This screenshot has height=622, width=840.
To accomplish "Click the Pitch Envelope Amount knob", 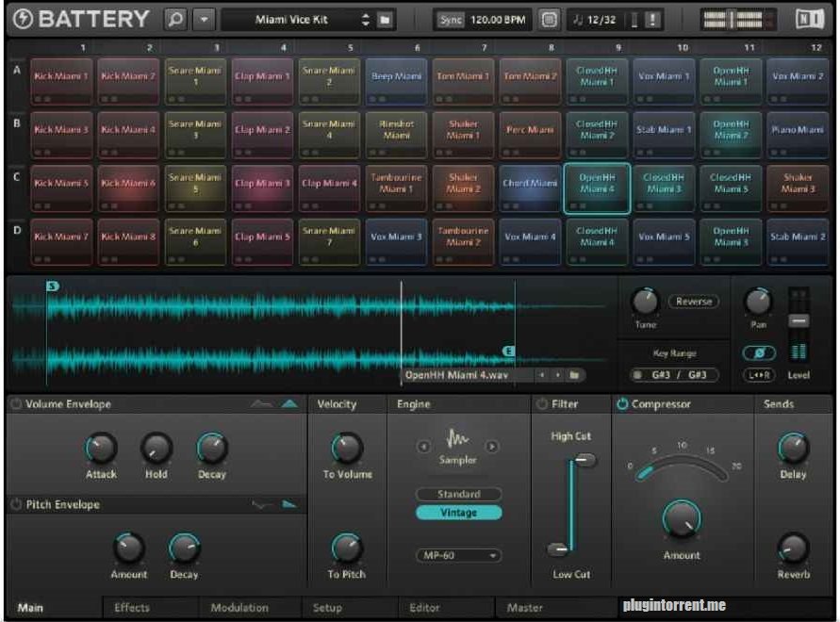I will 128,548.
